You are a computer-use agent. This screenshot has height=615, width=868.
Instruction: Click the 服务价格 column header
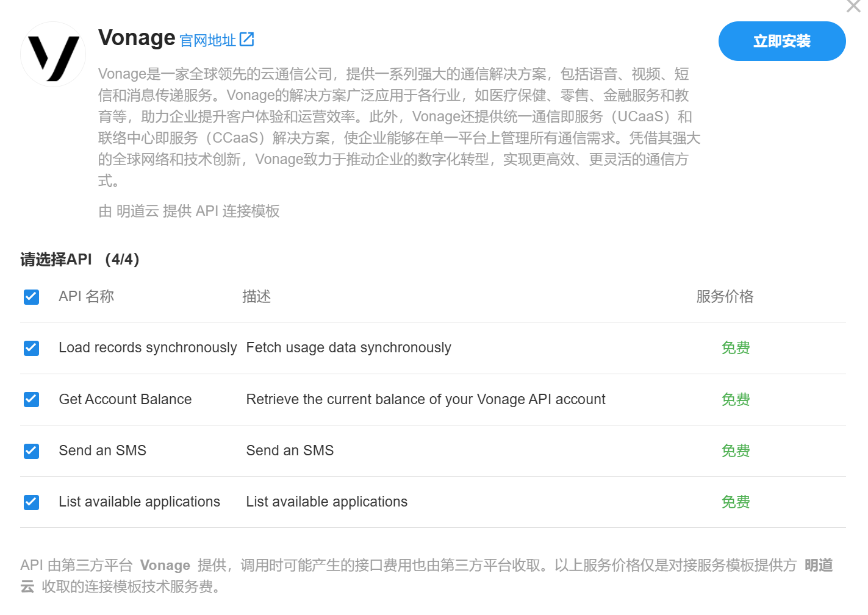(725, 297)
